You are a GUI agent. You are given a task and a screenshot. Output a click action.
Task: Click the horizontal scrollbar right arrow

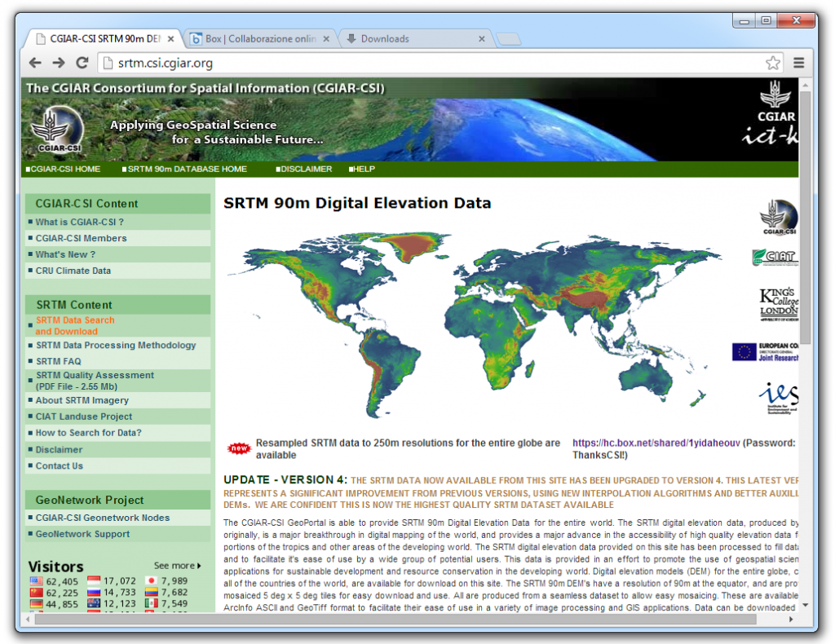pos(791,619)
